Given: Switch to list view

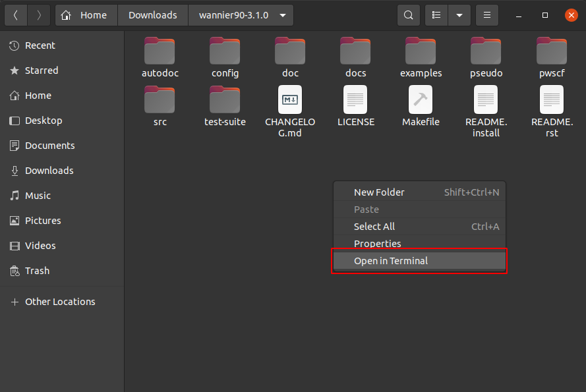Looking at the screenshot, I should coord(436,14).
